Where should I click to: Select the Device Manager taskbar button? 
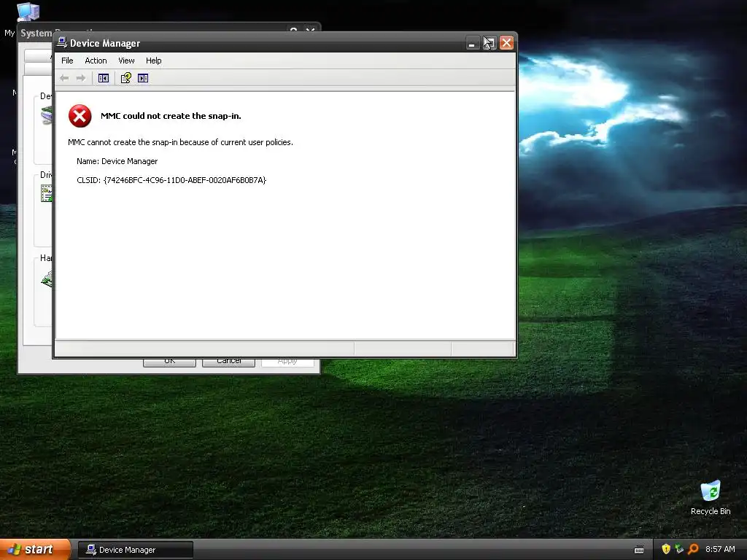(x=135, y=550)
